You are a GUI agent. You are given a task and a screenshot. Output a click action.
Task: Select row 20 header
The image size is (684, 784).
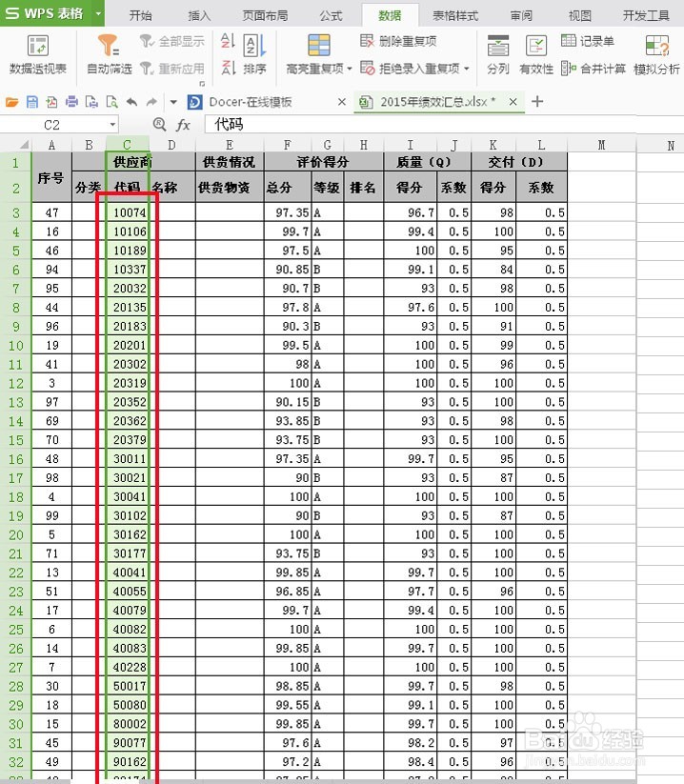pos(16,535)
